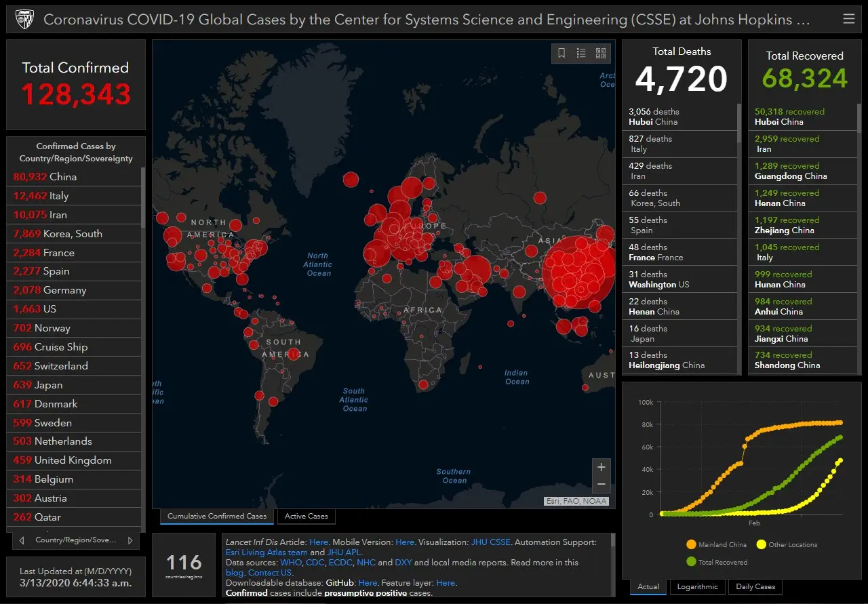Toggle Other Locations series in chart legend
The width and height of the screenshot is (868, 604).
click(762, 544)
